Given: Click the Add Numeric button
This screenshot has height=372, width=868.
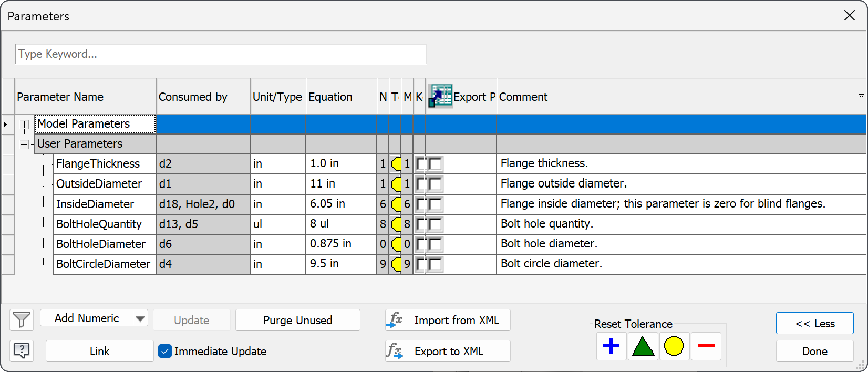Looking at the screenshot, I should click(87, 318).
